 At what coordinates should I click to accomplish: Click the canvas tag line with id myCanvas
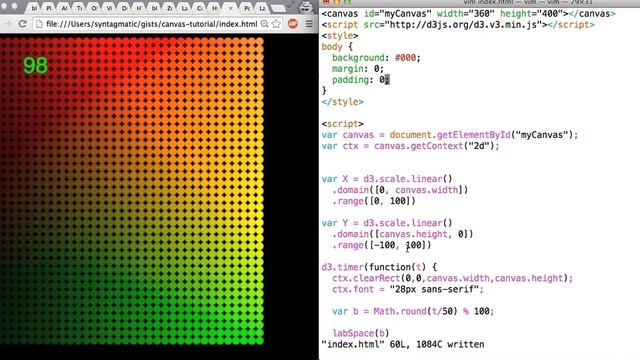click(x=468, y=13)
